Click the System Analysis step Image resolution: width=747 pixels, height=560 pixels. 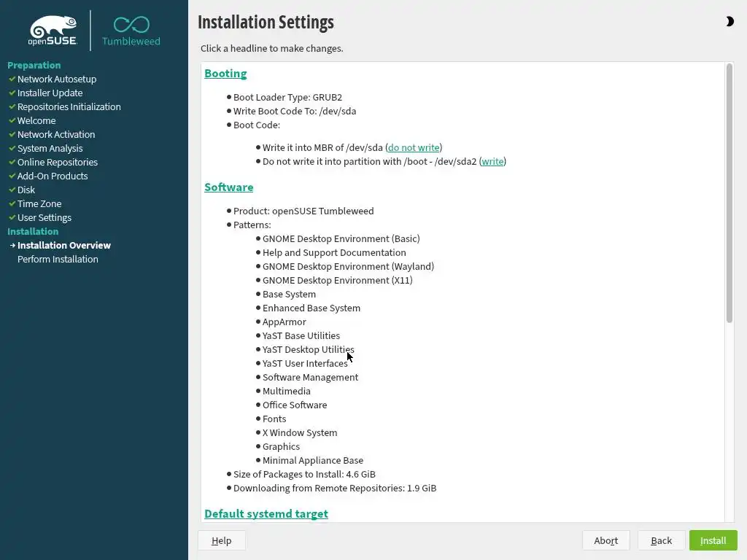coord(50,148)
